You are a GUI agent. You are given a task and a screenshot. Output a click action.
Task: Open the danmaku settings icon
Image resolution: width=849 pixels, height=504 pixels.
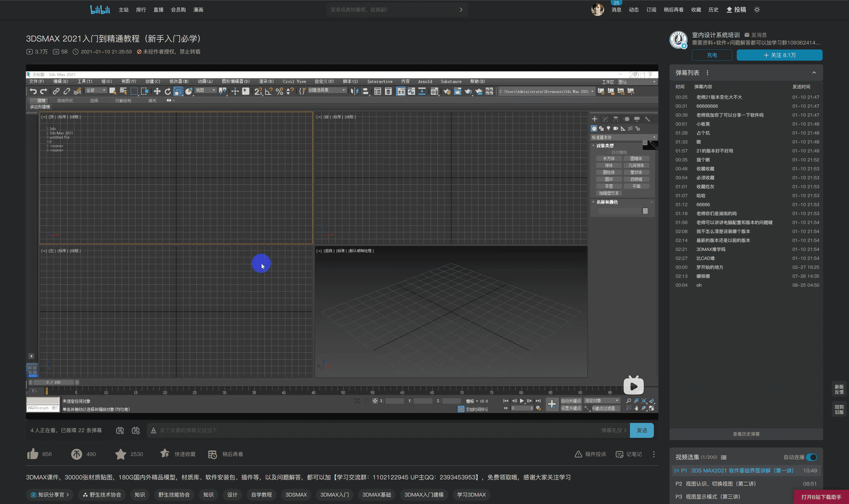click(136, 430)
